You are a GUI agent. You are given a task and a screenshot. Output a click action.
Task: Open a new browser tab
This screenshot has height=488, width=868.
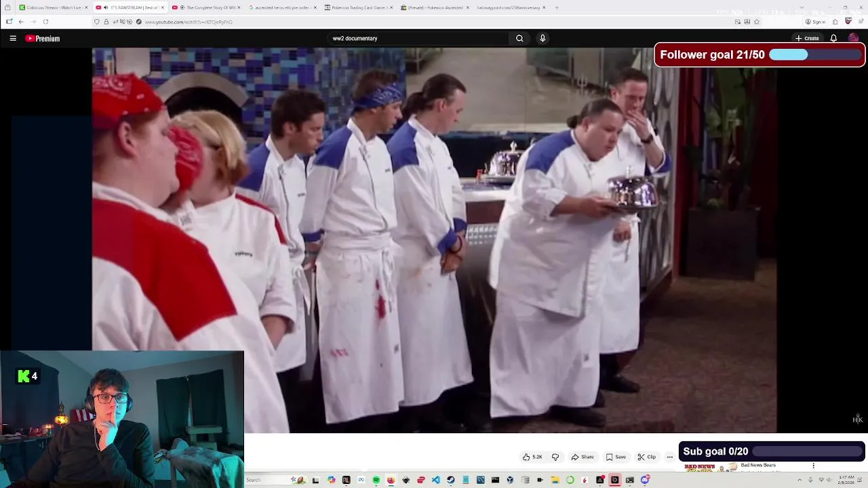(557, 7)
